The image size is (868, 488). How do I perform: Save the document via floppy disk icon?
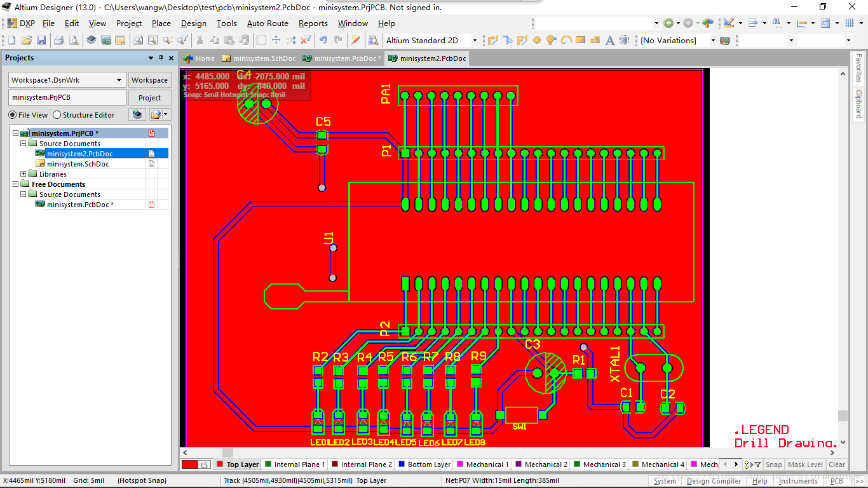[x=42, y=40]
